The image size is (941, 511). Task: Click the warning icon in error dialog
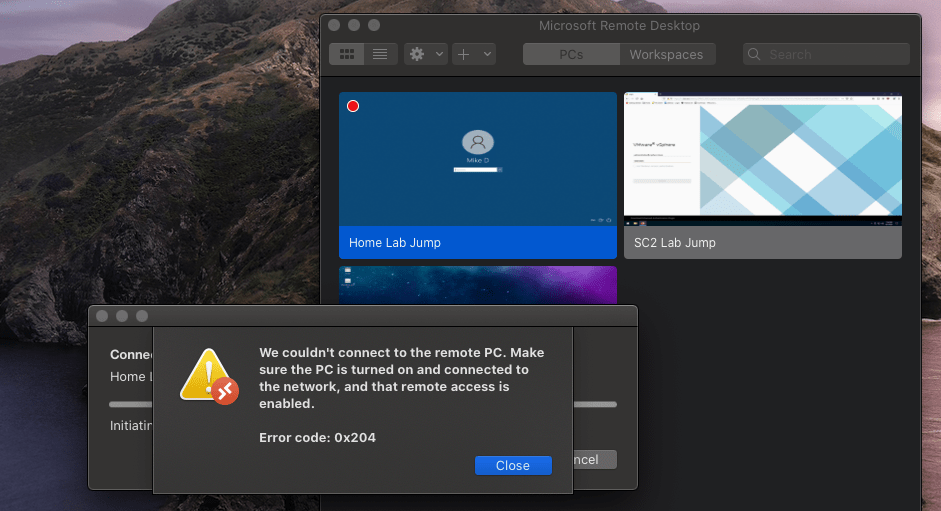(209, 376)
